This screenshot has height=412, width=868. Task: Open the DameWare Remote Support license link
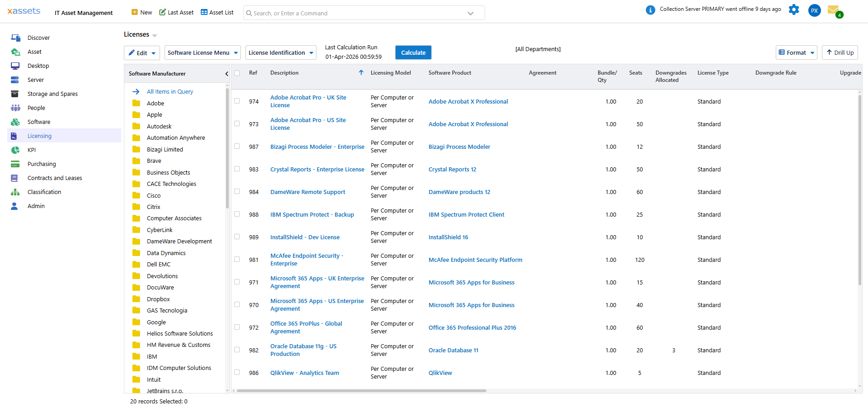(307, 192)
